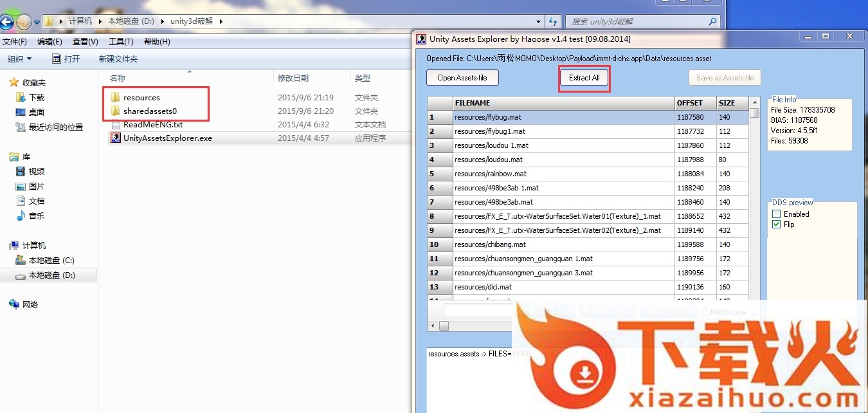868x413 pixels.
Task: Open the 帮助(H) menu
Action: click(157, 42)
